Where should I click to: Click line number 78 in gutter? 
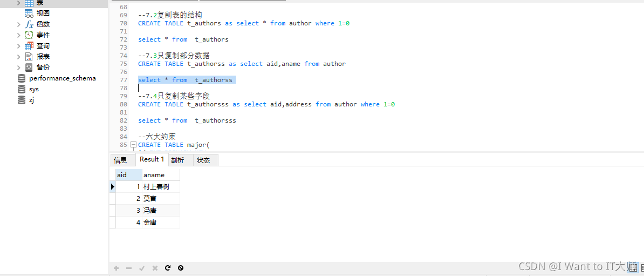pyautogui.click(x=123, y=88)
